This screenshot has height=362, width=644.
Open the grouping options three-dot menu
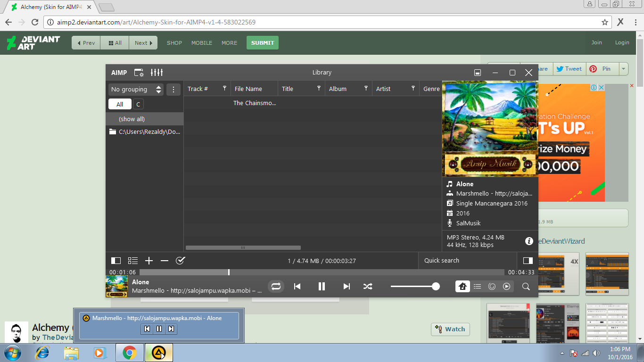(x=173, y=90)
